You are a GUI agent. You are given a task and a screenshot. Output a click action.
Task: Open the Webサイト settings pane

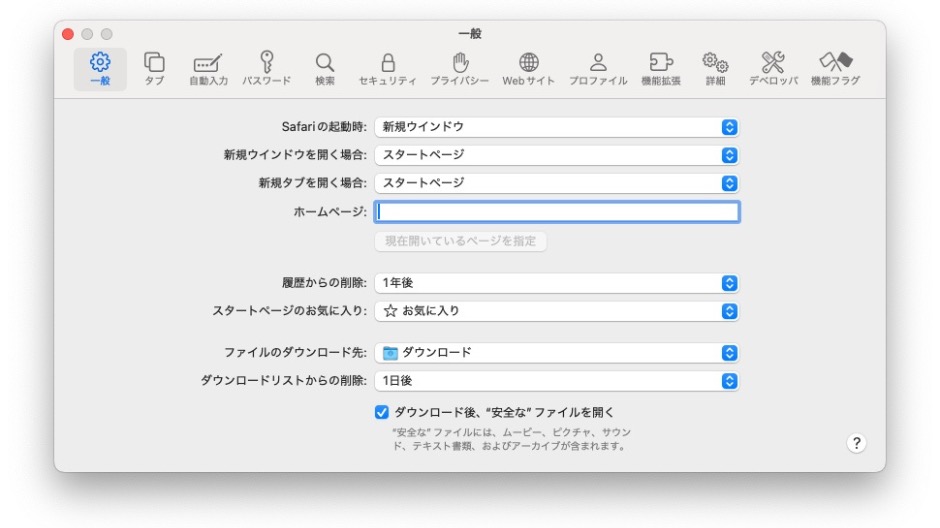pyautogui.click(x=528, y=69)
